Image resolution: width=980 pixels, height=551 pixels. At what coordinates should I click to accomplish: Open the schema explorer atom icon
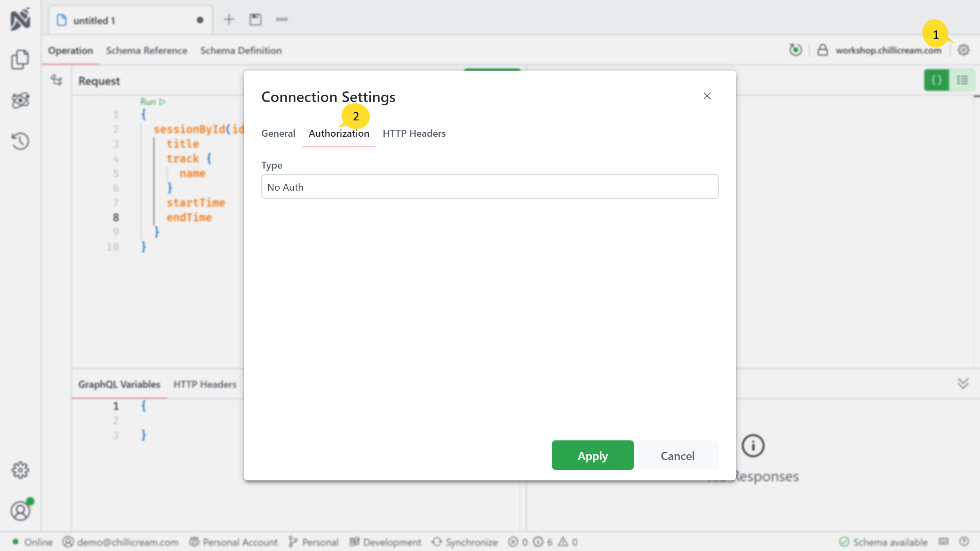pos(20,101)
